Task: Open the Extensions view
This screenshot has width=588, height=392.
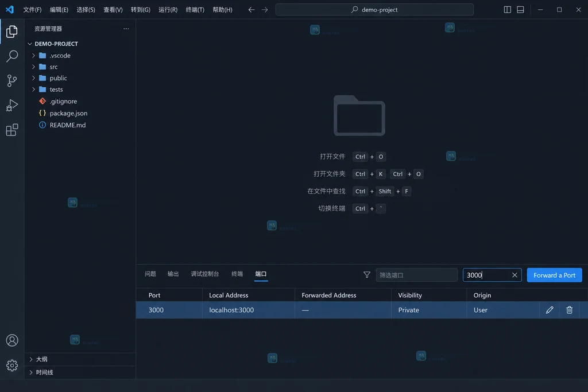Action: [12, 130]
